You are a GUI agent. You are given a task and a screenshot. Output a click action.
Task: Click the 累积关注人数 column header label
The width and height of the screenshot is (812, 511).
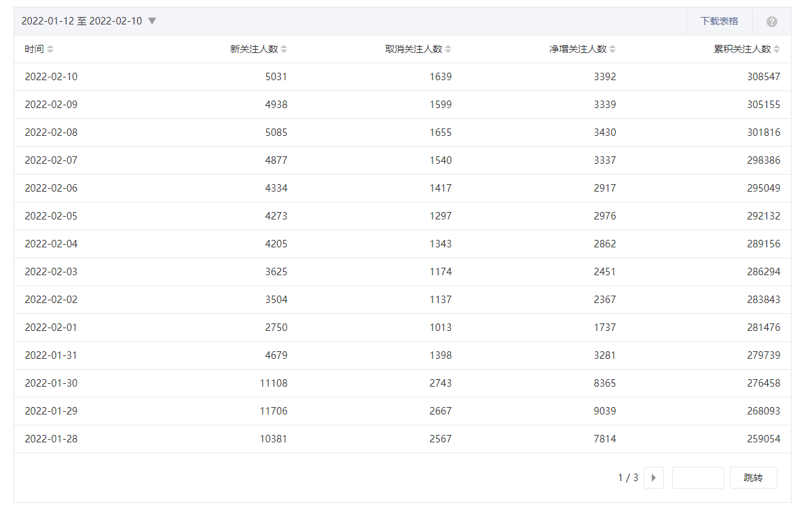tap(742, 49)
